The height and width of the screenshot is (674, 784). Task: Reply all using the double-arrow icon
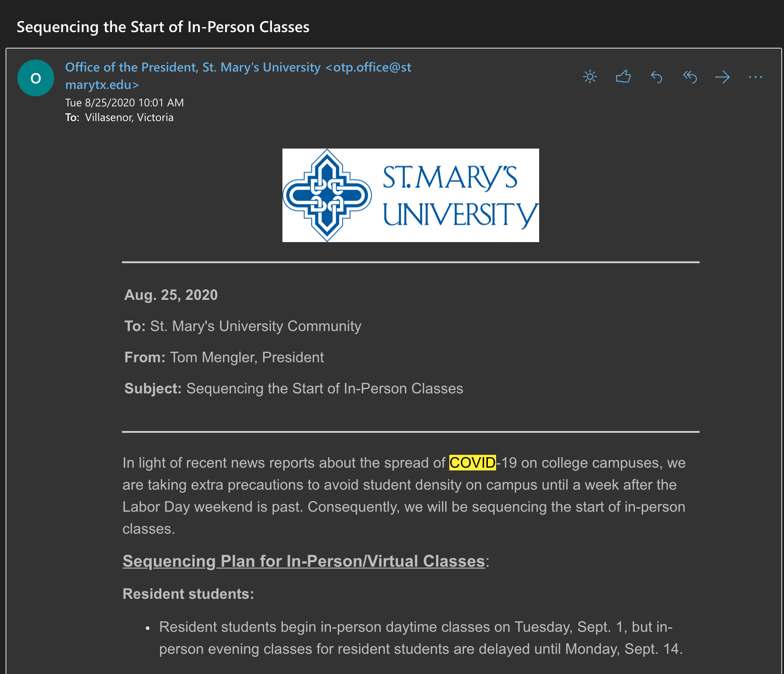click(x=690, y=77)
